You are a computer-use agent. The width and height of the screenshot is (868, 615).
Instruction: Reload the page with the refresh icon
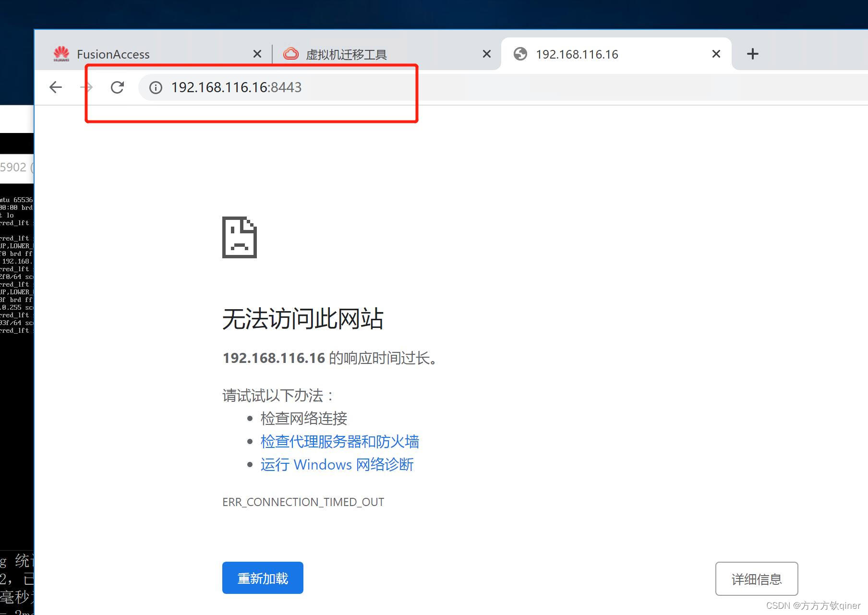(x=117, y=87)
